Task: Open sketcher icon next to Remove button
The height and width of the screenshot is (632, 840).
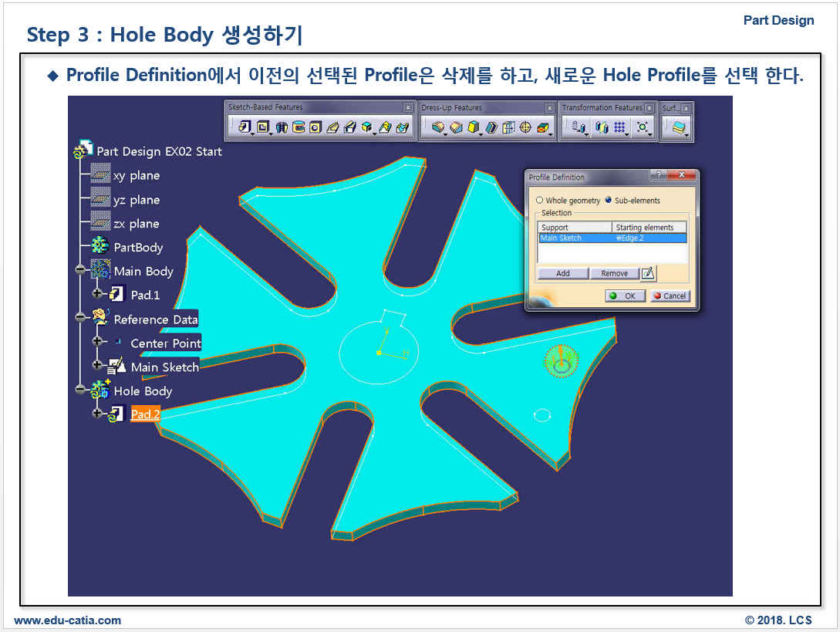Action: point(648,273)
